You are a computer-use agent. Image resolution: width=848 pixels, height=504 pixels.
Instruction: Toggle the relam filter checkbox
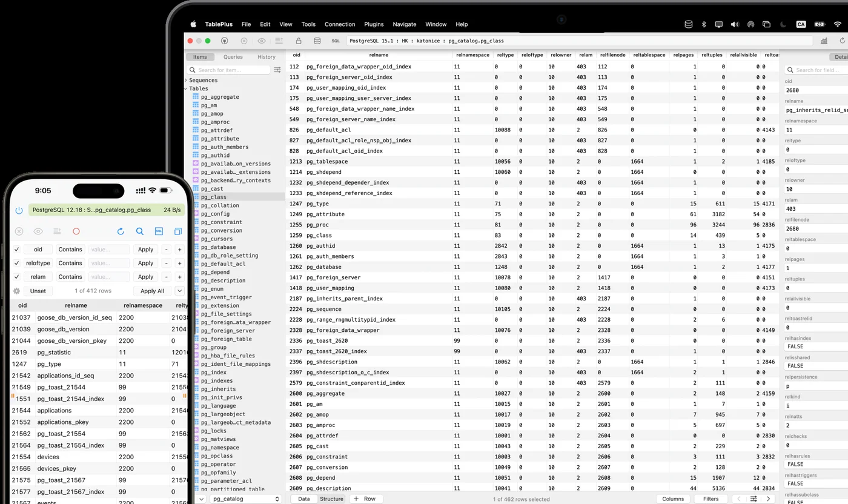coord(17,277)
